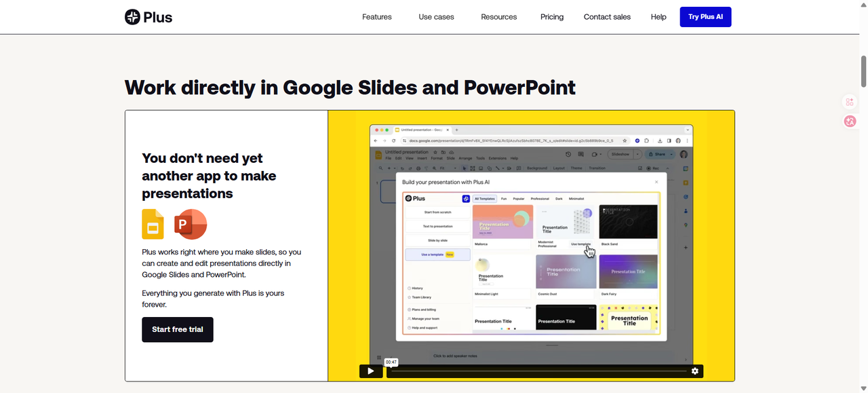Click the page vertical scrollbar thumb
The height and width of the screenshot is (393, 868).
[x=863, y=71]
